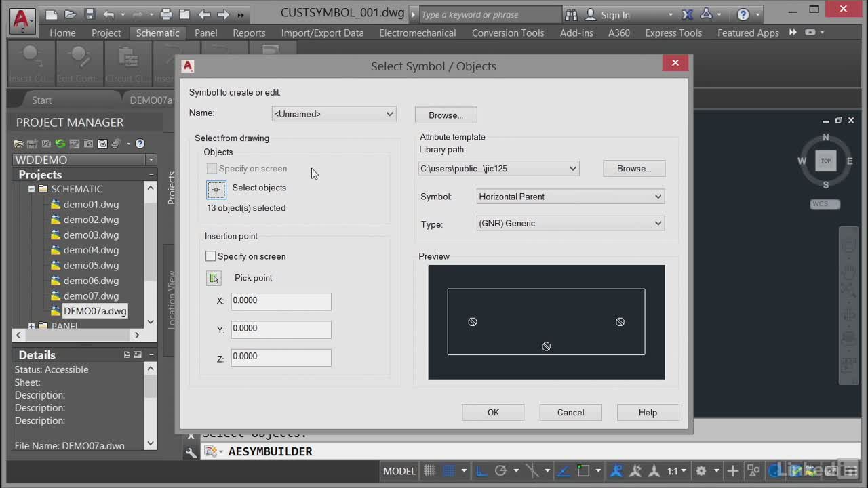Click the help question mark in title bar
The height and width of the screenshot is (488, 868).
tap(743, 14)
